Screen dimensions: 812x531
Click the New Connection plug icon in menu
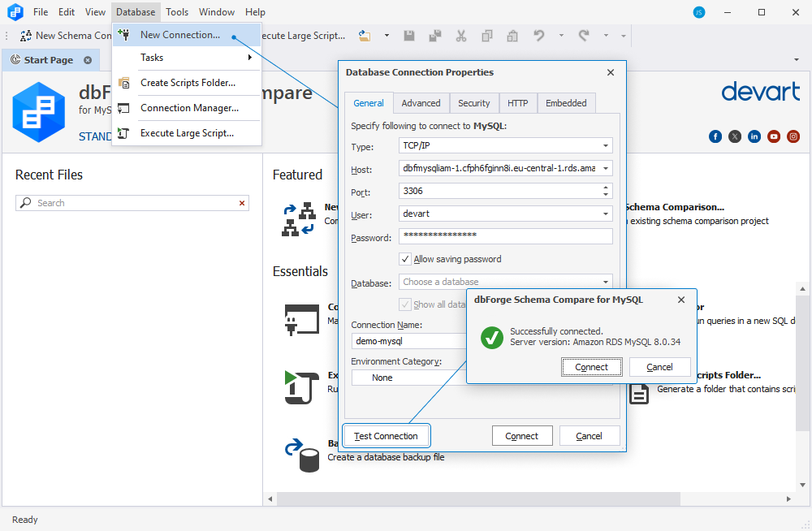pyautogui.click(x=123, y=35)
